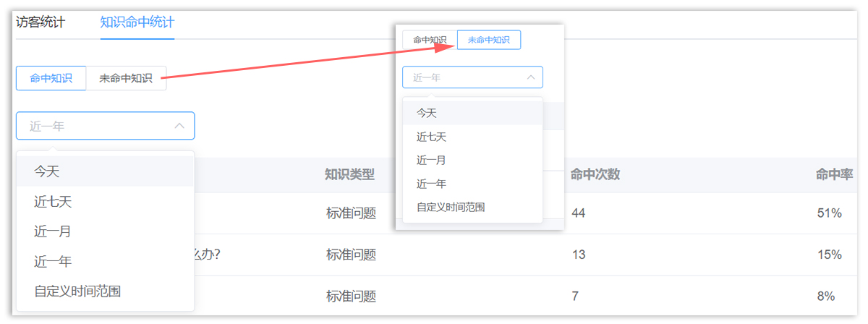Open the 知识命中统计 tab
The width and height of the screenshot is (868, 324).
(137, 22)
